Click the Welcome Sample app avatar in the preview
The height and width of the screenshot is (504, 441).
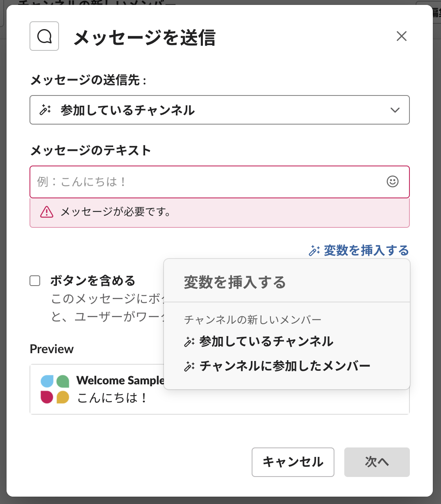pos(55,389)
